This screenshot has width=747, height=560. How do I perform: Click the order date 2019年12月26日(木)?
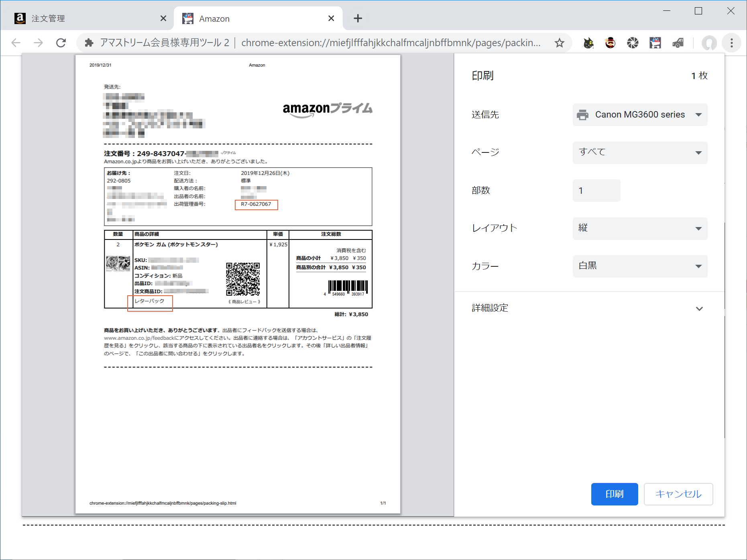point(265,173)
